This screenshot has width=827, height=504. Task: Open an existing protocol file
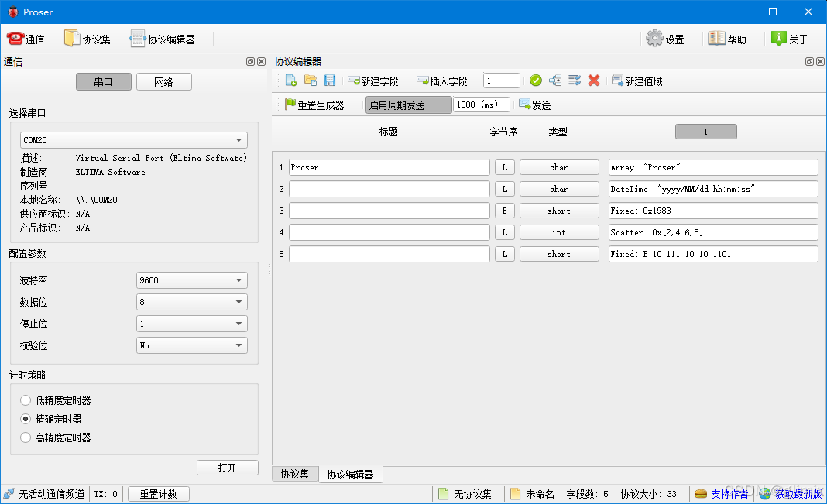(310, 81)
